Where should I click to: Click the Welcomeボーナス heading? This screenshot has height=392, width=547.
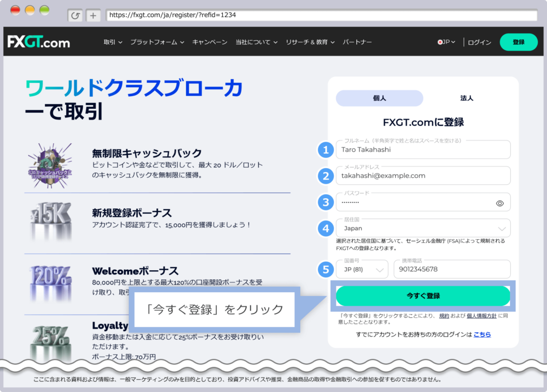(135, 271)
